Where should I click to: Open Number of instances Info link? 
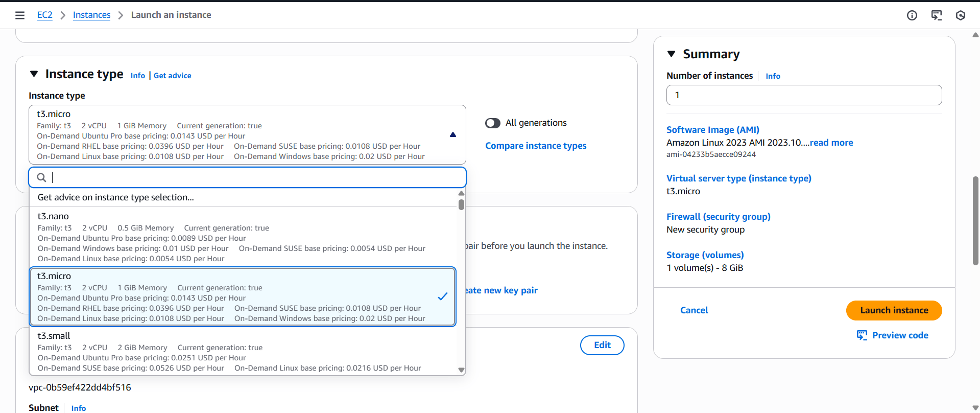(x=773, y=76)
